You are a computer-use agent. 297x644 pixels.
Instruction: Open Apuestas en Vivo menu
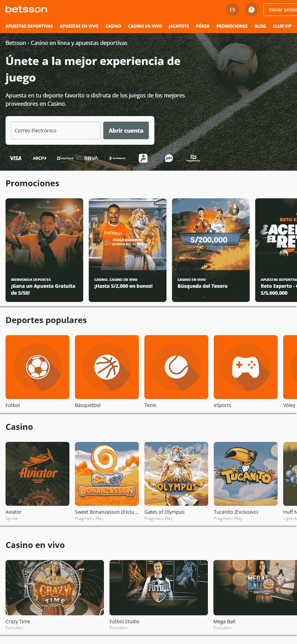79,26
